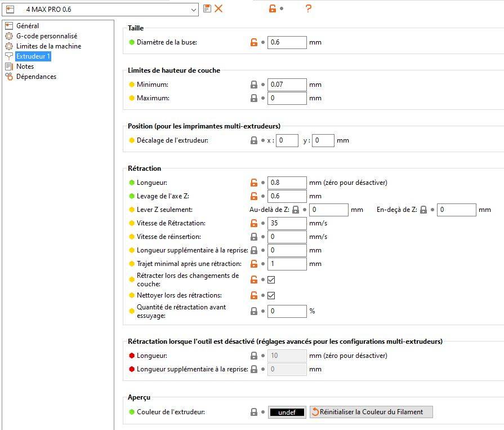Viewport: 504px width, 430px height.
Task: Click the Maximum layer height field
Action: coord(287,98)
